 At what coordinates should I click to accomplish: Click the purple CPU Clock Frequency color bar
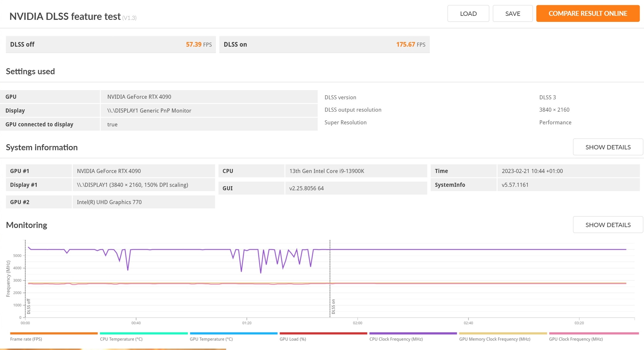click(x=413, y=333)
